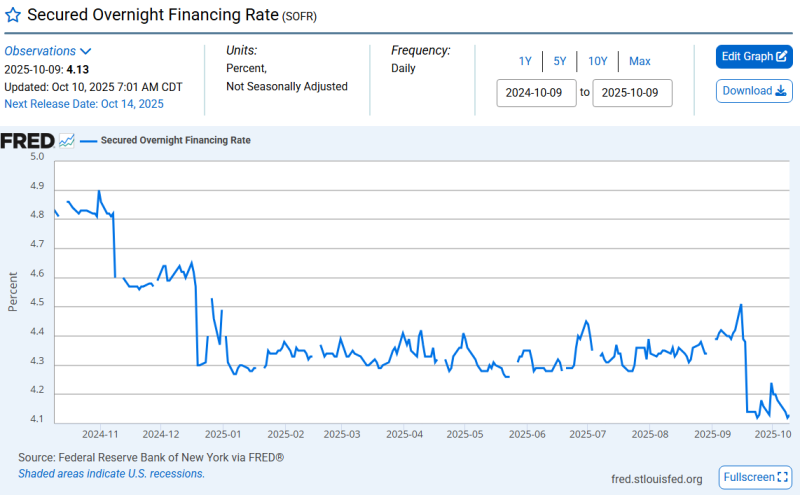800x495 pixels.
Task: Click the FRED logo in chart
Action: click(x=27, y=141)
